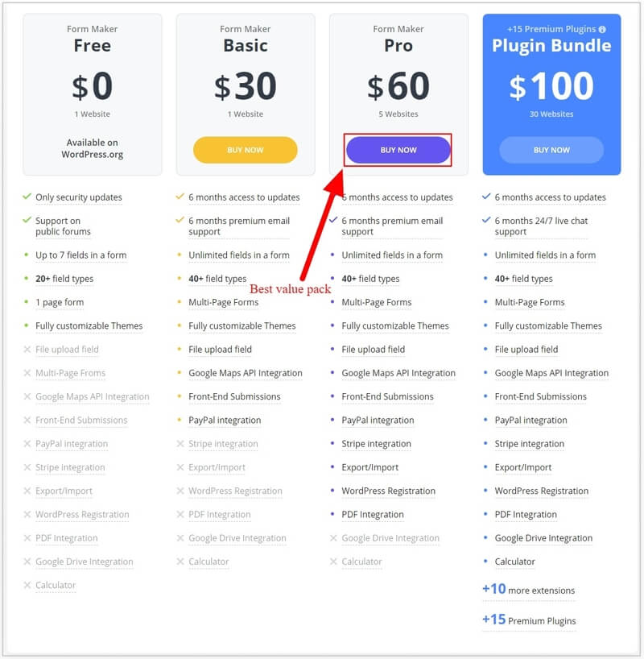This screenshot has width=644, height=659.
Task: Follow the "+10 more extensions" link
Action: coord(529,591)
